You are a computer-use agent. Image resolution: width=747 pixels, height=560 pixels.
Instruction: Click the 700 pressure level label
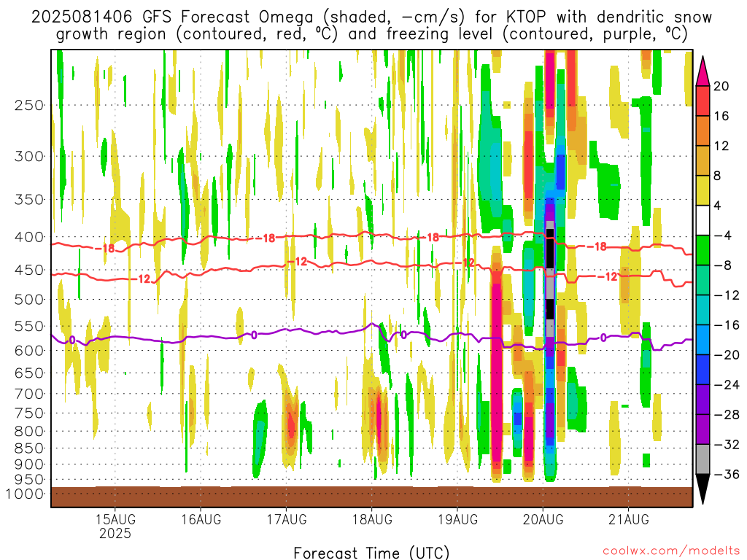click(29, 394)
